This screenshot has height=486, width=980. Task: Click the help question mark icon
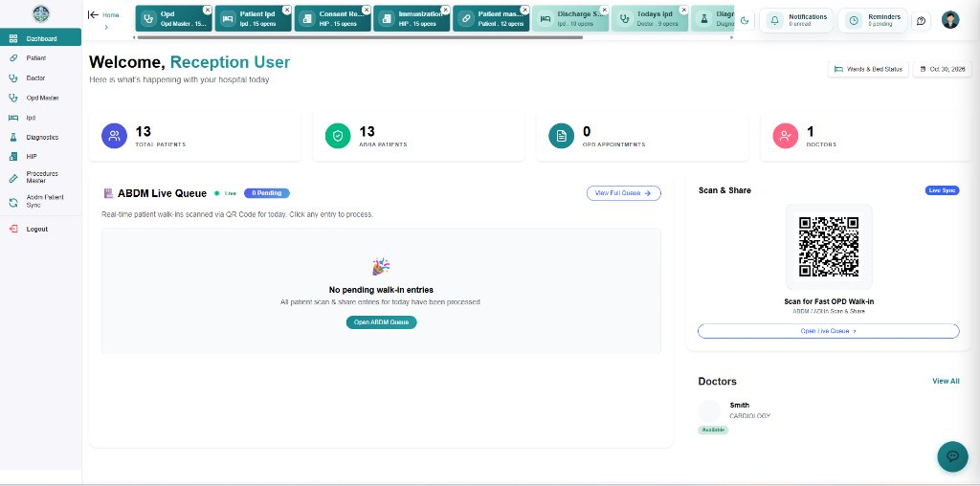pyautogui.click(x=922, y=21)
